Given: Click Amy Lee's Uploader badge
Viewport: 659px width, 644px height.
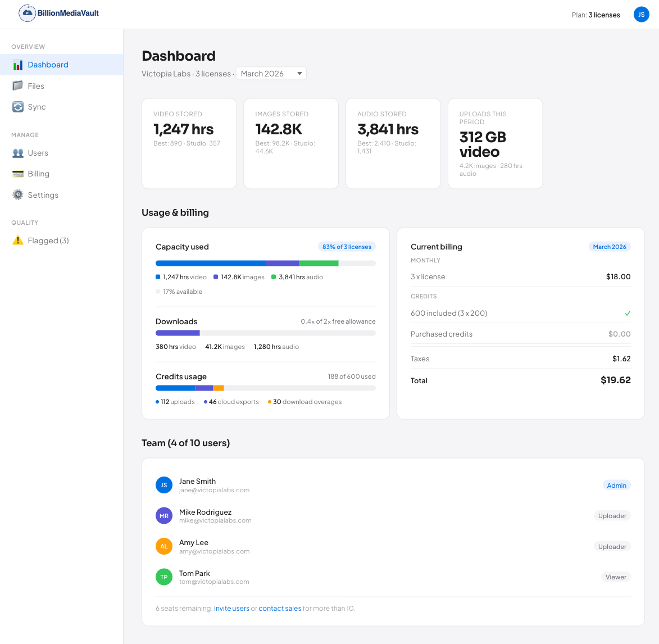Looking at the screenshot, I should [612, 546].
